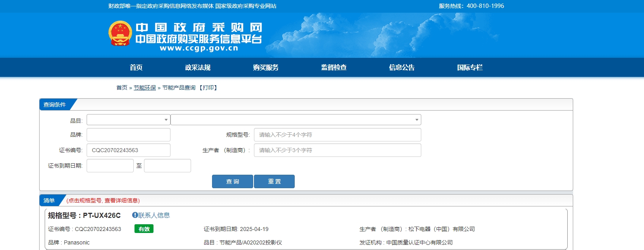The image size is (644, 250).
Task: Click the blue info icon beside 联系人信息
Action: pos(135,215)
